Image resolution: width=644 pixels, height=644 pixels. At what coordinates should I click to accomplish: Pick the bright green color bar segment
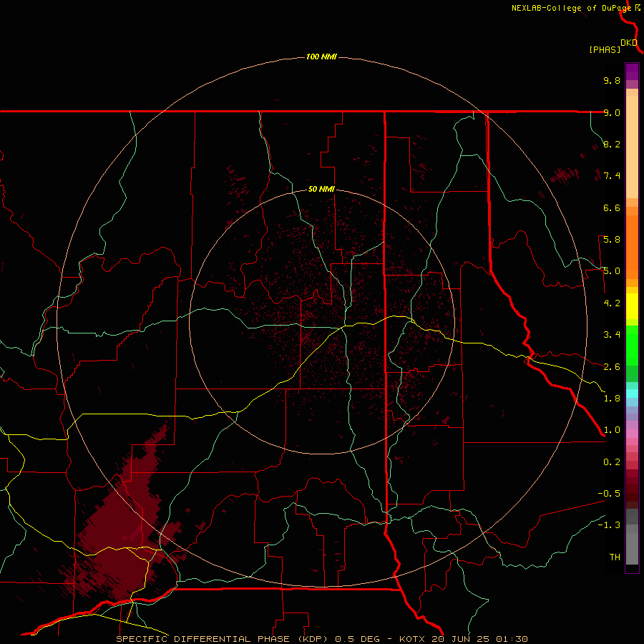(x=632, y=346)
